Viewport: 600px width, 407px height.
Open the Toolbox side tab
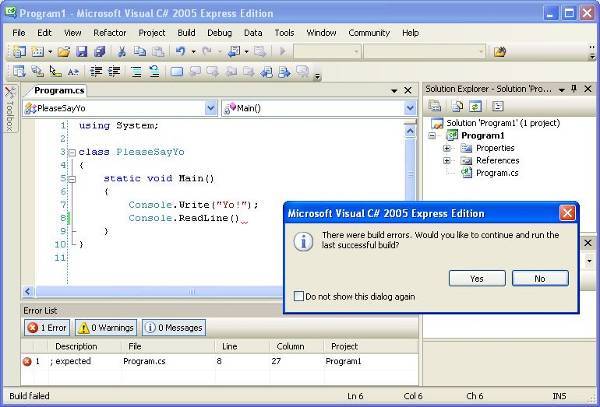10,109
